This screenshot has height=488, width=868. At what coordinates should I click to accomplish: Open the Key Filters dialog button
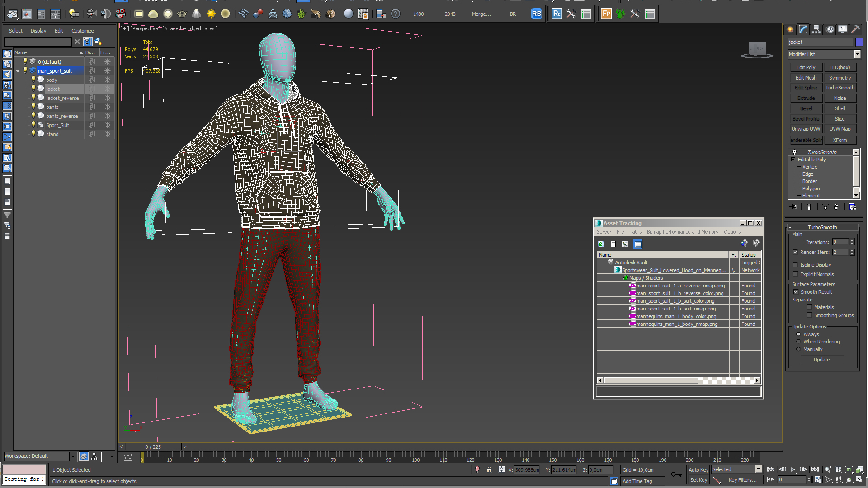(742, 480)
